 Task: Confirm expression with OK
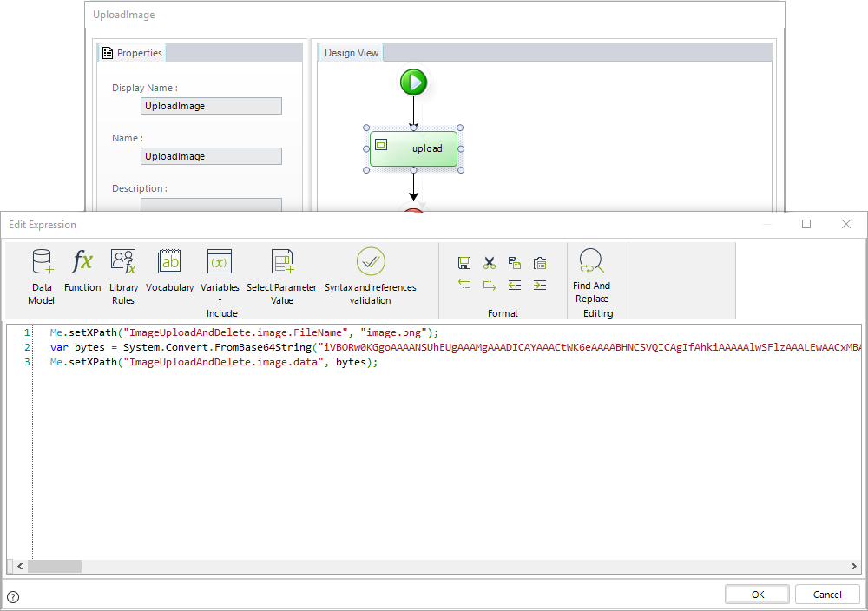(x=757, y=595)
